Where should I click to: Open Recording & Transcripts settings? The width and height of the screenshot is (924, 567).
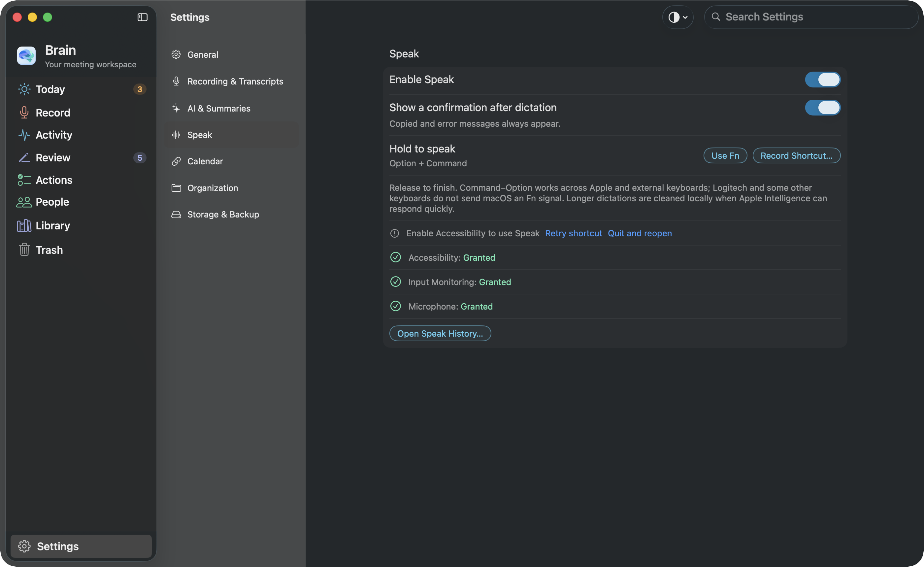pyautogui.click(x=231, y=82)
